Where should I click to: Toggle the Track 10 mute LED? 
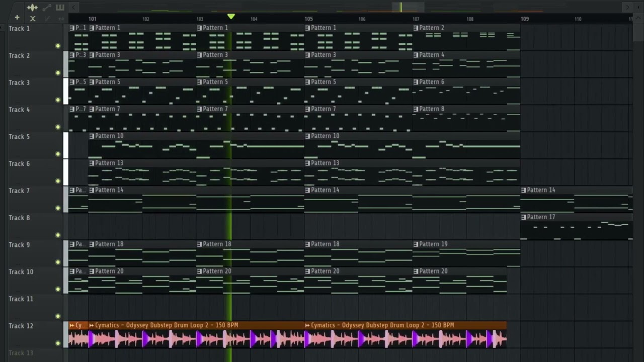coord(58,289)
